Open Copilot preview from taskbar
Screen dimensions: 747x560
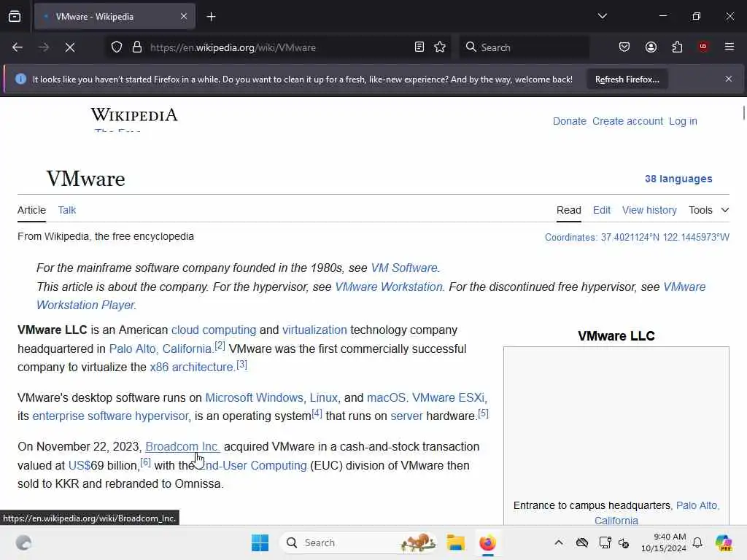(724, 542)
